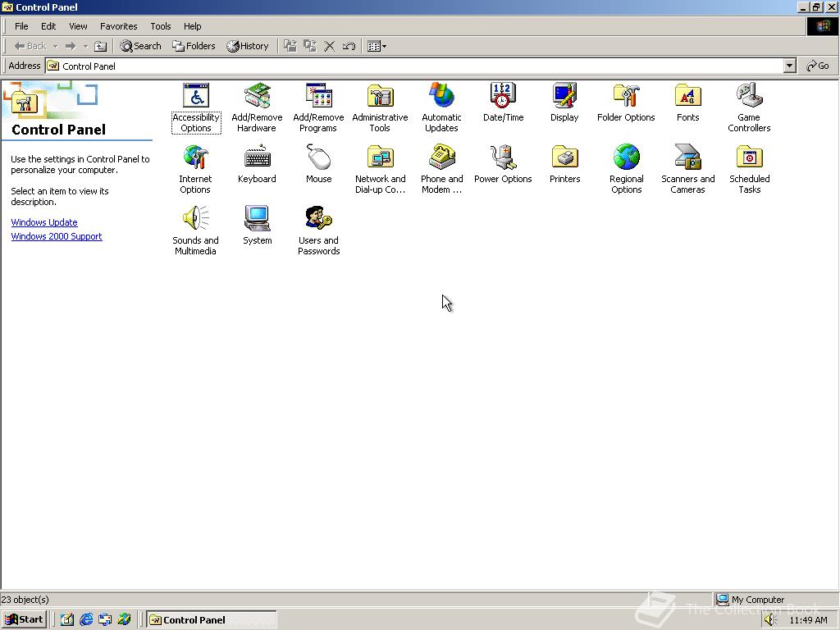Open the Edit menu

coord(48,26)
